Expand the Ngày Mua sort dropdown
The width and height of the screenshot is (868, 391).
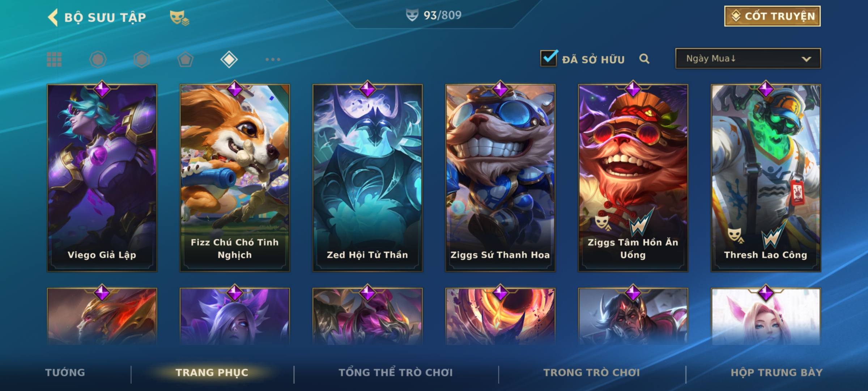point(748,58)
